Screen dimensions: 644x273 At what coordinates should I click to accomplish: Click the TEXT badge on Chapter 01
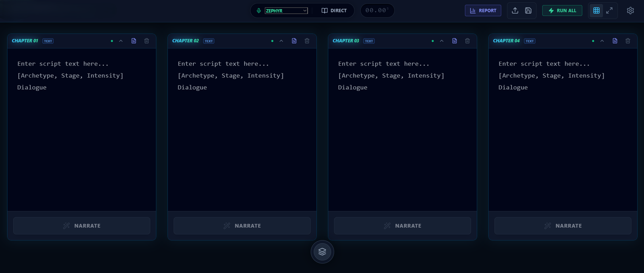(x=48, y=41)
